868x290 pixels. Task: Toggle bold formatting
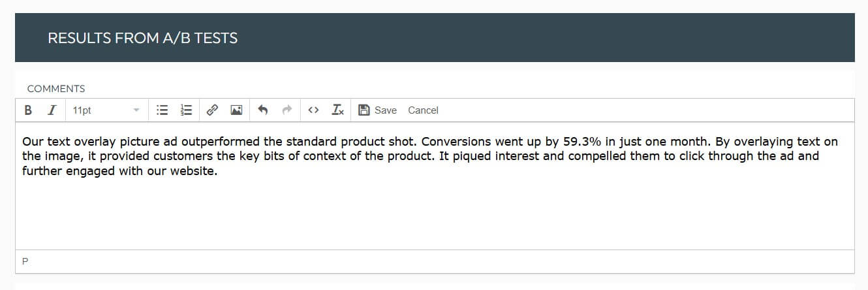coord(28,110)
